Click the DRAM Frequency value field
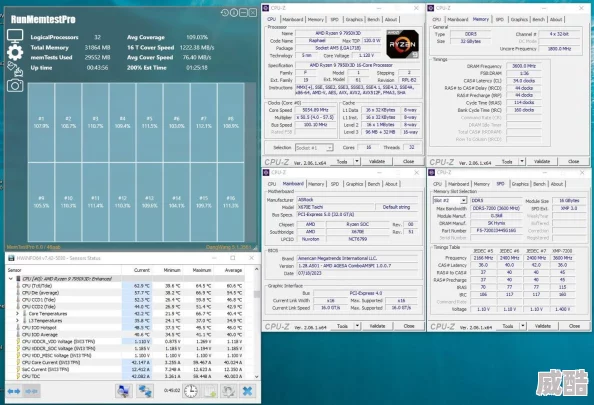594x405 pixels. [x=524, y=66]
